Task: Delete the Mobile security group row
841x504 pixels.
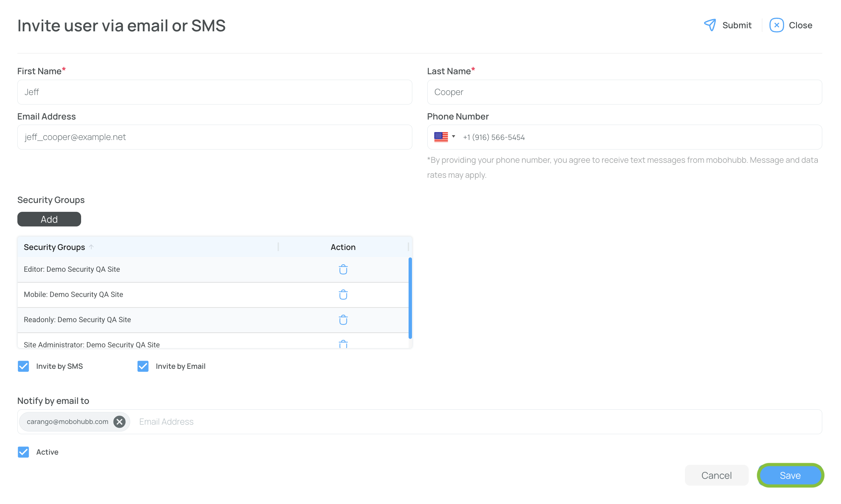Action: click(x=343, y=295)
